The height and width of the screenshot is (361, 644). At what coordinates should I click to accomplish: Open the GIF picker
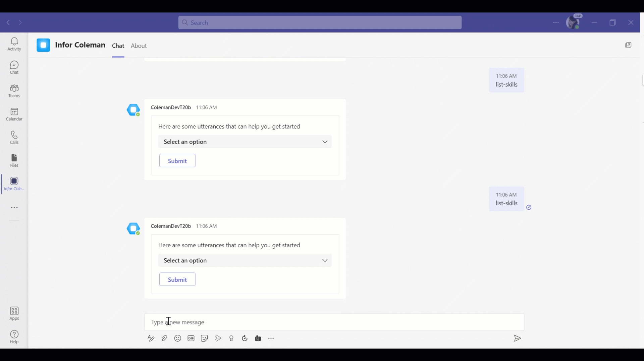click(191, 338)
